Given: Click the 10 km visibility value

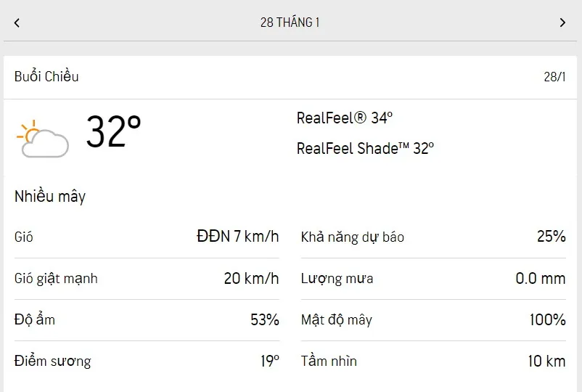Looking at the screenshot, I should pyautogui.click(x=546, y=362).
